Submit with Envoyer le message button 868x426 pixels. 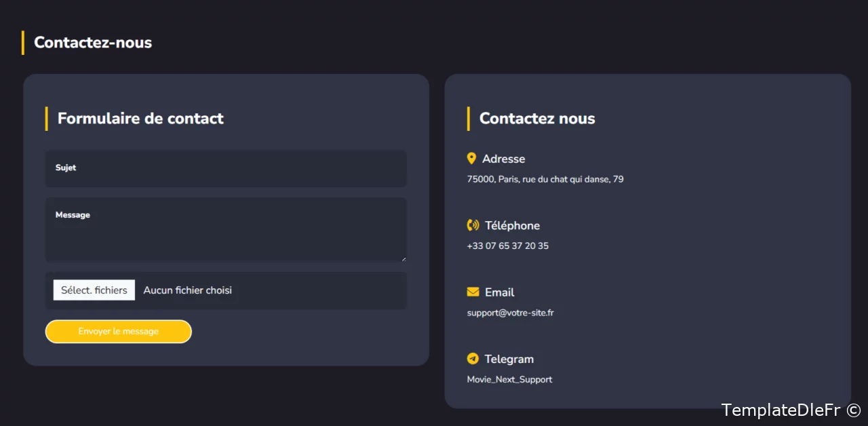[119, 332]
